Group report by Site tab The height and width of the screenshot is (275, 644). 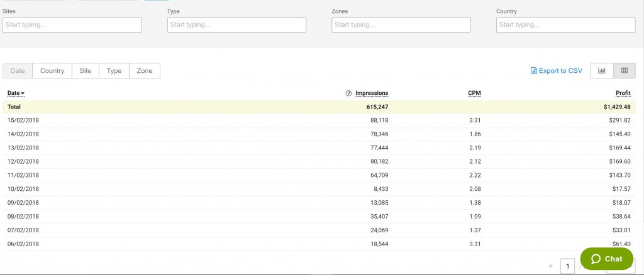tap(86, 71)
